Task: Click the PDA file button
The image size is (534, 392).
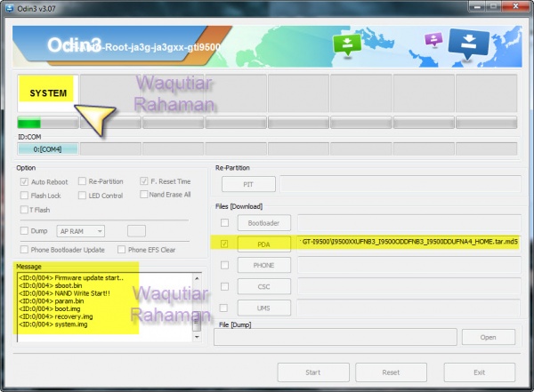Action: [x=264, y=244]
